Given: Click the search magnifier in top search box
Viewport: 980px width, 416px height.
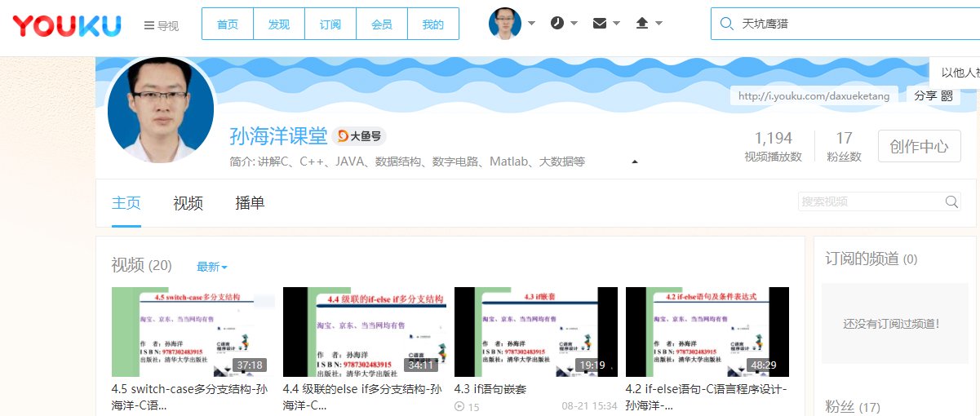Looking at the screenshot, I should point(726,24).
